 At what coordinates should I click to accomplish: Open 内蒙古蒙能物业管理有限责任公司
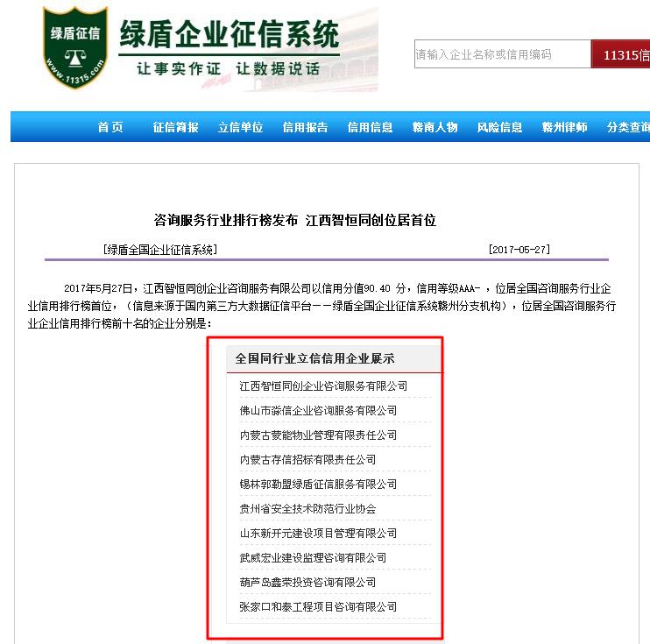click(318, 435)
